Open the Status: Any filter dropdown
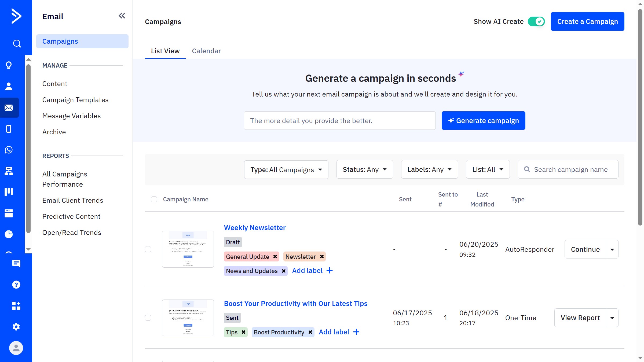The width and height of the screenshot is (644, 362). [x=364, y=169]
